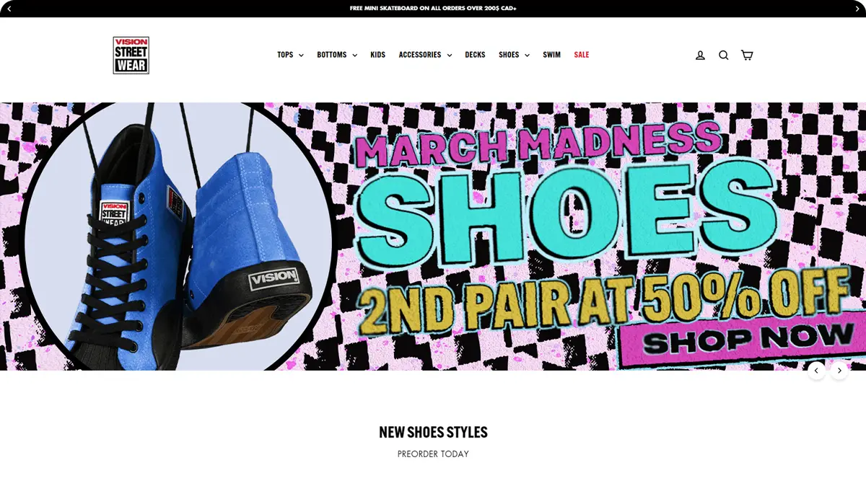The width and height of the screenshot is (866, 504).
Task: Open the Decks menu item
Action: (475, 55)
